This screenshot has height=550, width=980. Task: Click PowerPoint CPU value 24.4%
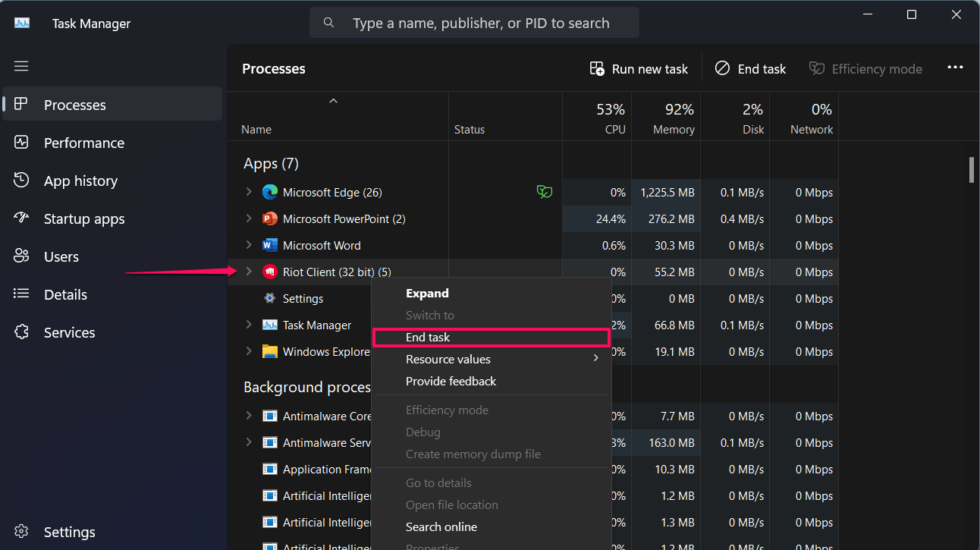(x=611, y=219)
